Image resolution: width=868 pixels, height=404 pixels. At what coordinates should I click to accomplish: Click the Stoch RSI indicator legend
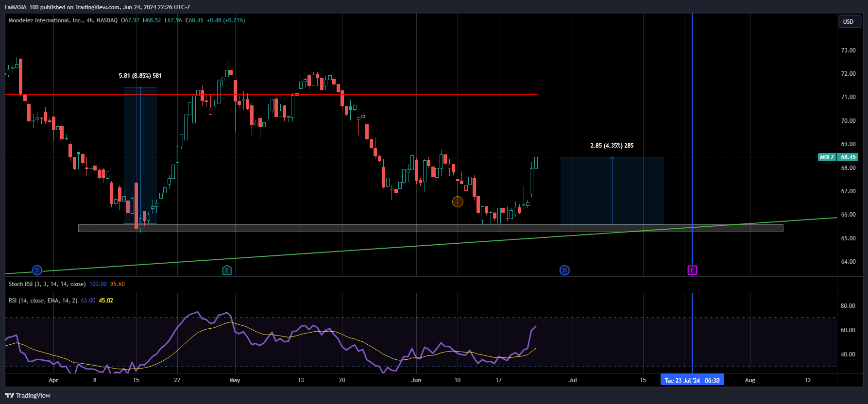(47, 284)
